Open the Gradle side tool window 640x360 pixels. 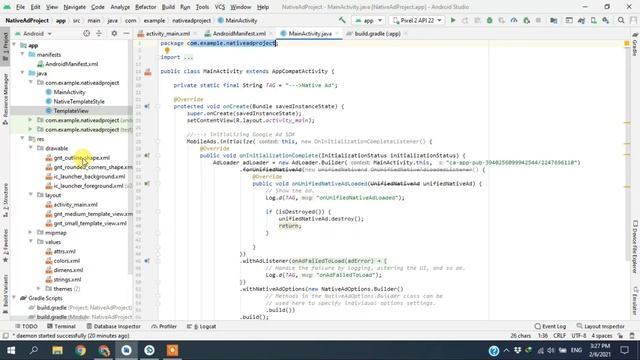pyautogui.click(x=635, y=45)
